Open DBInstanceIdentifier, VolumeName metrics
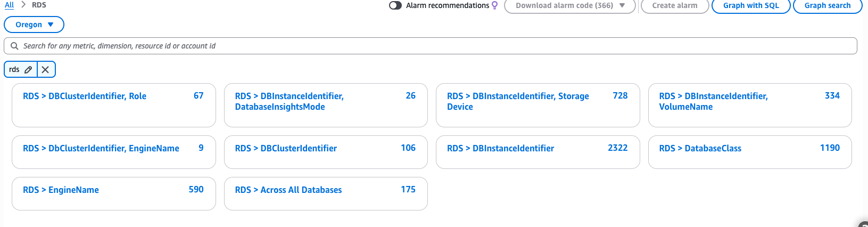868x227 pixels. coord(713,101)
